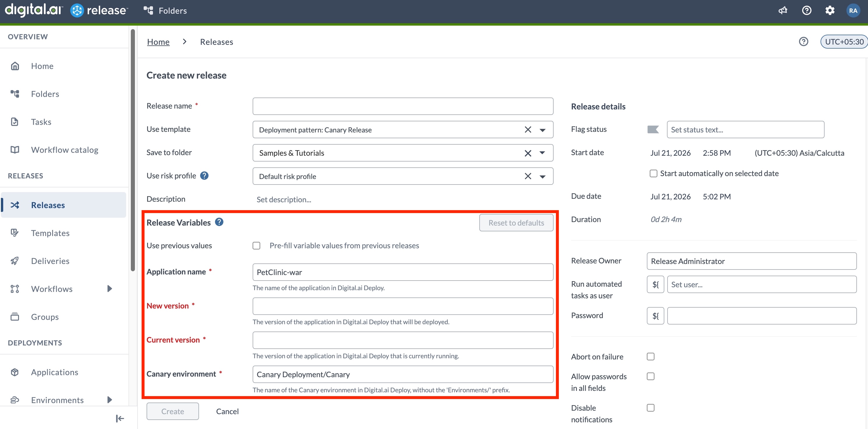Click the Password input field
The height and width of the screenshot is (429, 868).
click(762, 315)
